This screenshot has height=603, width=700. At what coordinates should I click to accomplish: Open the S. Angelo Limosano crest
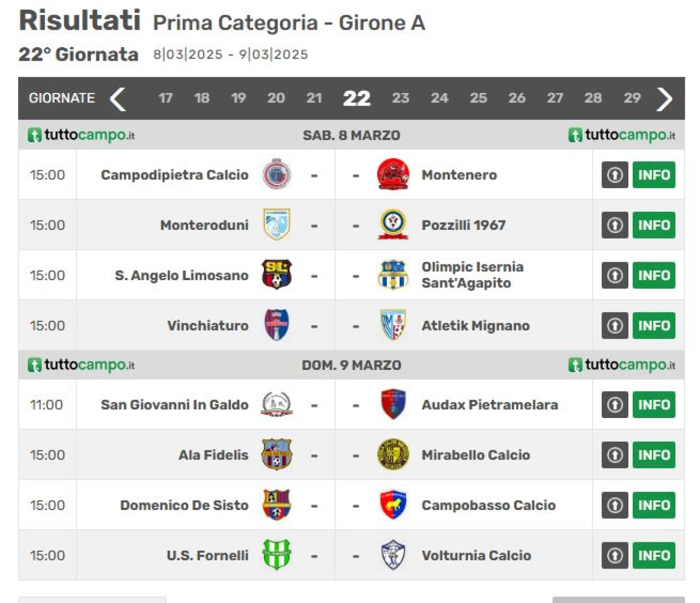[277, 275]
